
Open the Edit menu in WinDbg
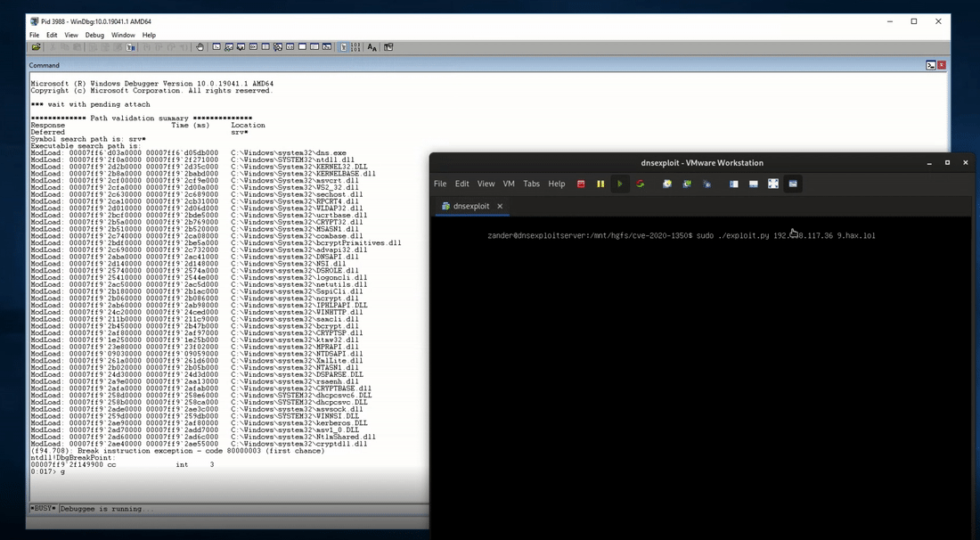point(52,35)
